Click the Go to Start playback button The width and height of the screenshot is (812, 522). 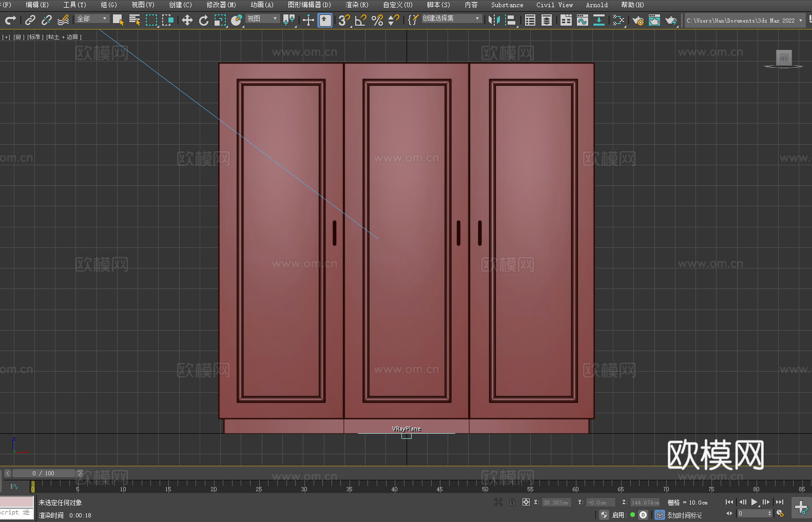[729, 502]
